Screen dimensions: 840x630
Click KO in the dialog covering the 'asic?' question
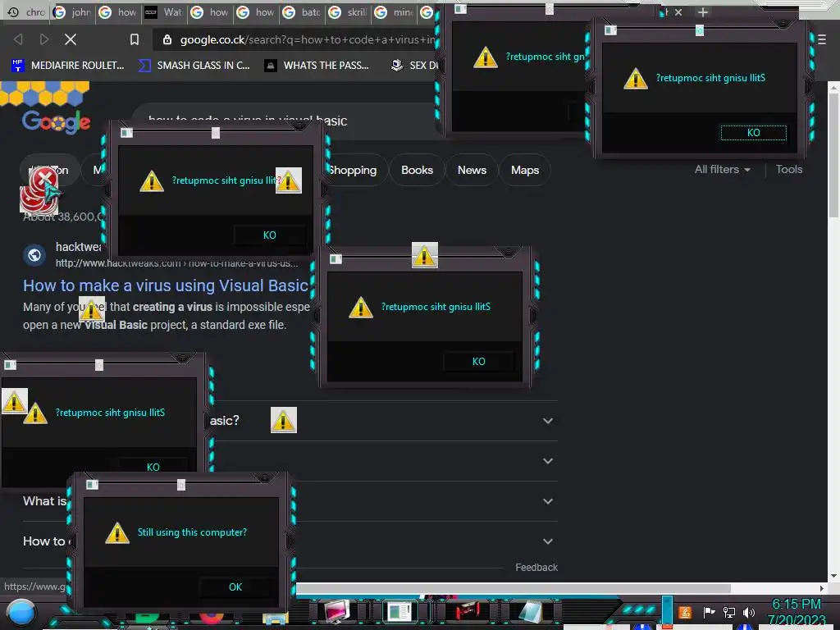point(153,467)
